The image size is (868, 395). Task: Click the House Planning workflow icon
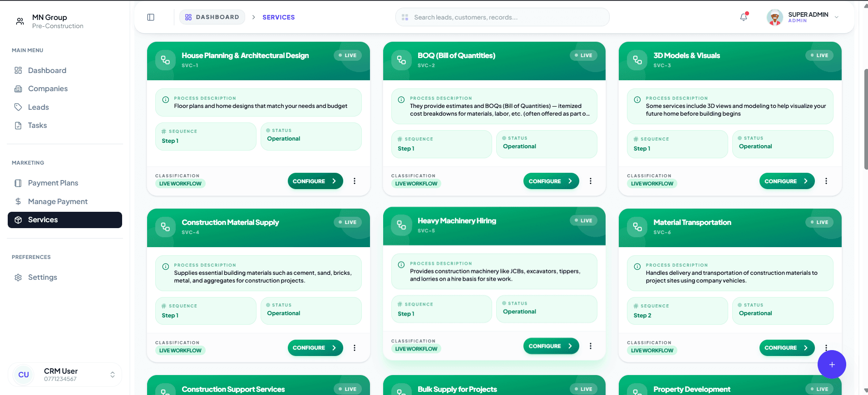[x=165, y=60]
